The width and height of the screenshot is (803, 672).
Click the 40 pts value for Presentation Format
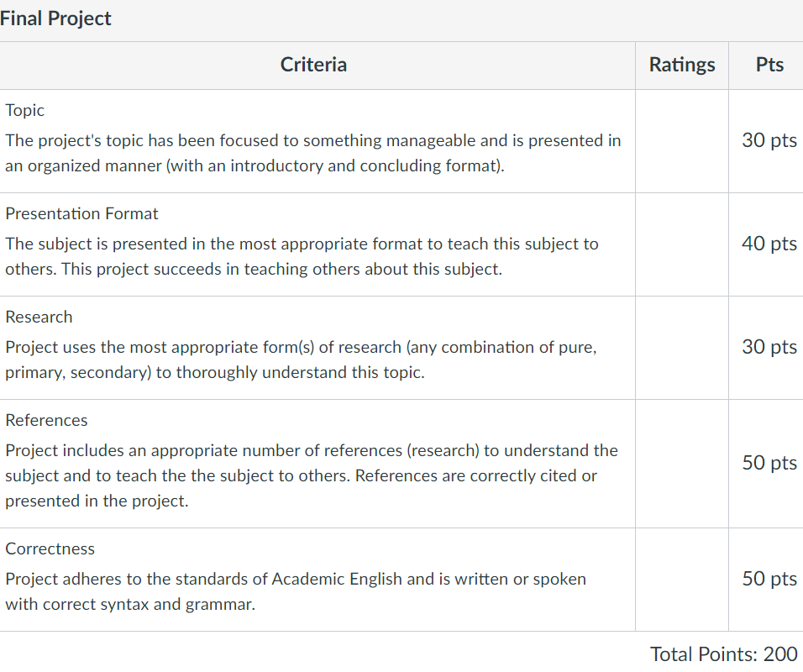pyautogui.click(x=769, y=244)
